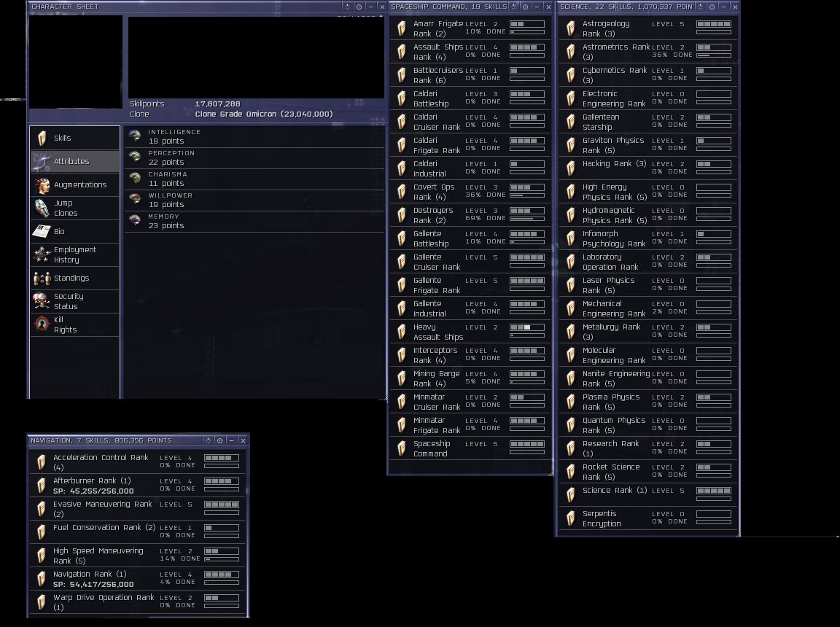Click the Covert Ops skill book icon
Viewport: 840px width, 627px height.
point(401,192)
